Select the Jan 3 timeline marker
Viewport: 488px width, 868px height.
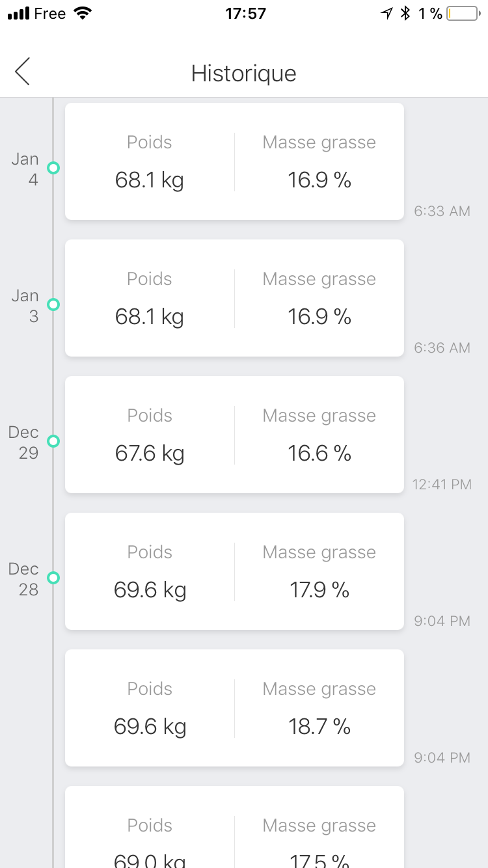coord(53,305)
